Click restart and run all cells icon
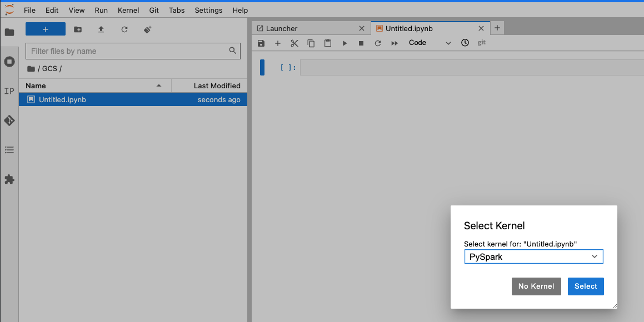 pyautogui.click(x=395, y=43)
